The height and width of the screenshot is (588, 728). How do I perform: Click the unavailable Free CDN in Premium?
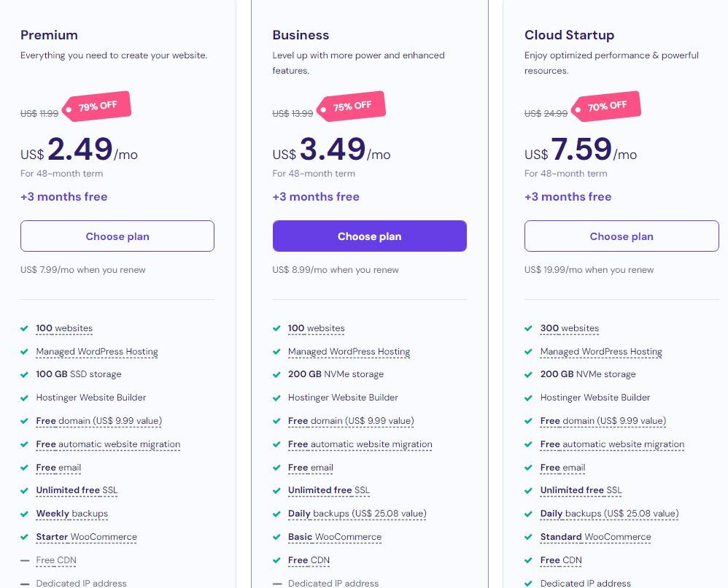coord(56,560)
